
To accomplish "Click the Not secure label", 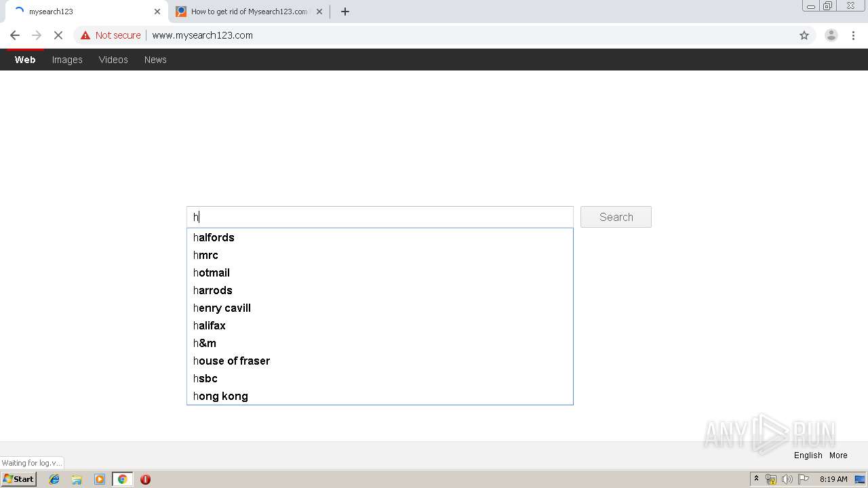I will (118, 35).
